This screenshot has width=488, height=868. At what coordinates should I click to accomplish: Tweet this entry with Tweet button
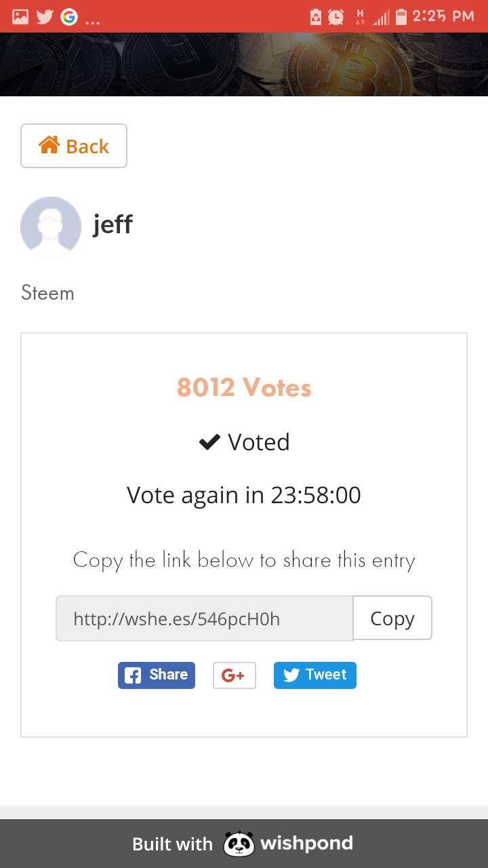pyautogui.click(x=315, y=675)
